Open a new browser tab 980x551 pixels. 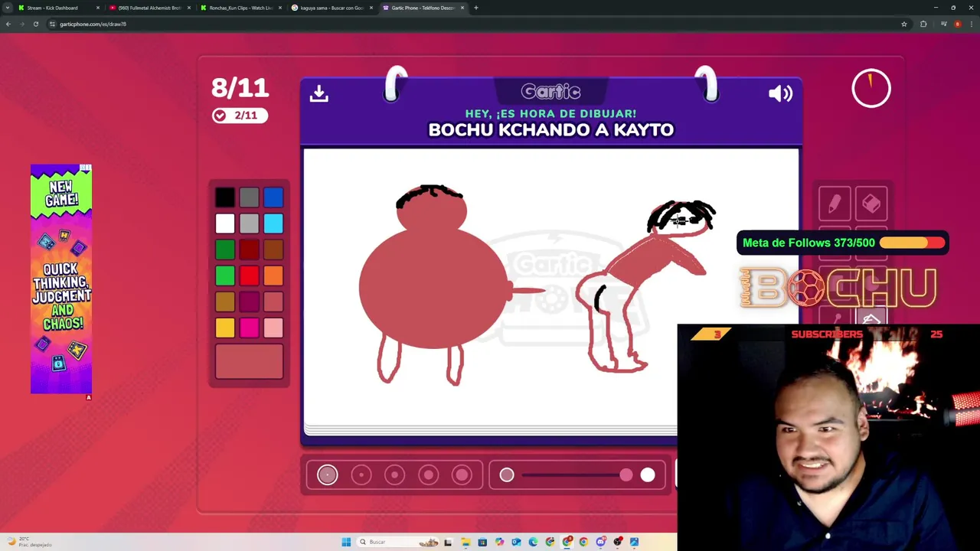click(x=476, y=8)
